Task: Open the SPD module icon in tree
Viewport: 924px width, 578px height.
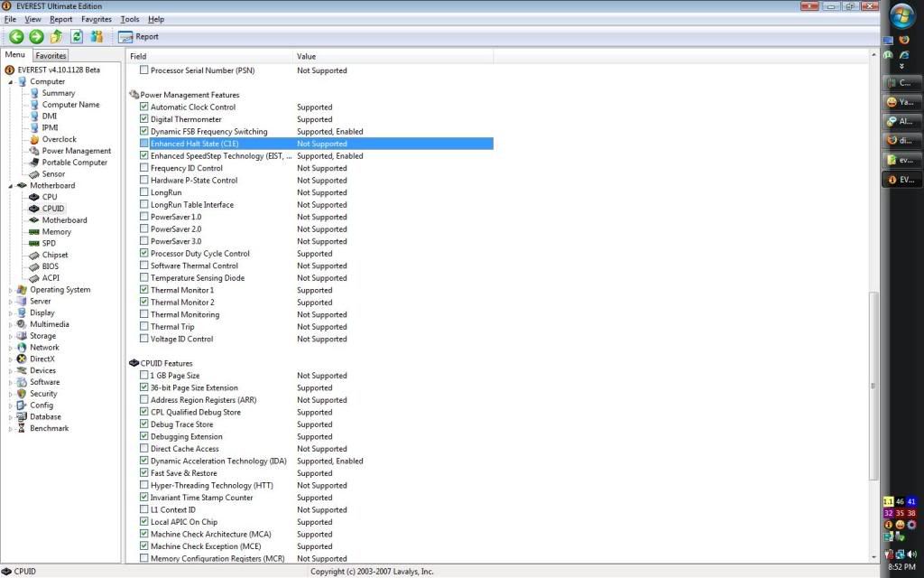Action: coord(34,243)
